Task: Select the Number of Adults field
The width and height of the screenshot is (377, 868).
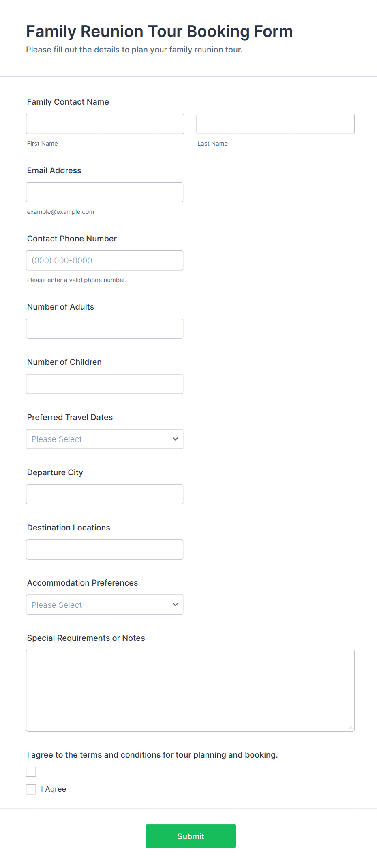Action: [105, 329]
